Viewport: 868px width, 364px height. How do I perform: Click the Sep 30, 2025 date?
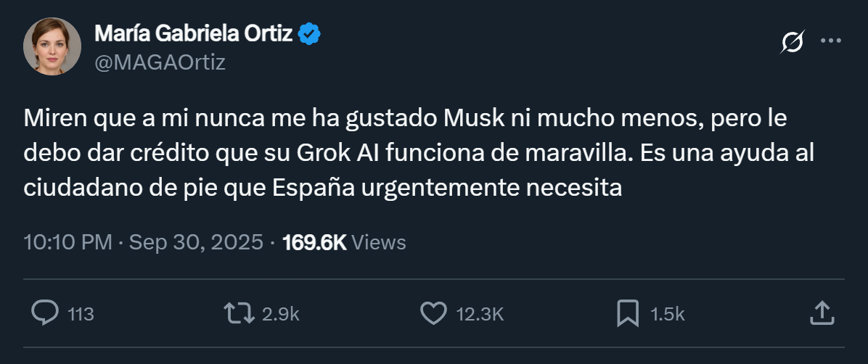[x=196, y=241]
